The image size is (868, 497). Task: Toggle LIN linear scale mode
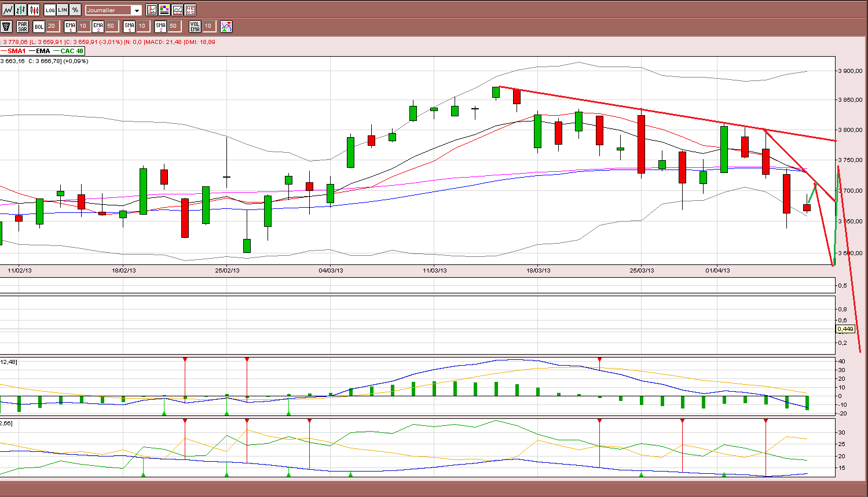pos(63,10)
